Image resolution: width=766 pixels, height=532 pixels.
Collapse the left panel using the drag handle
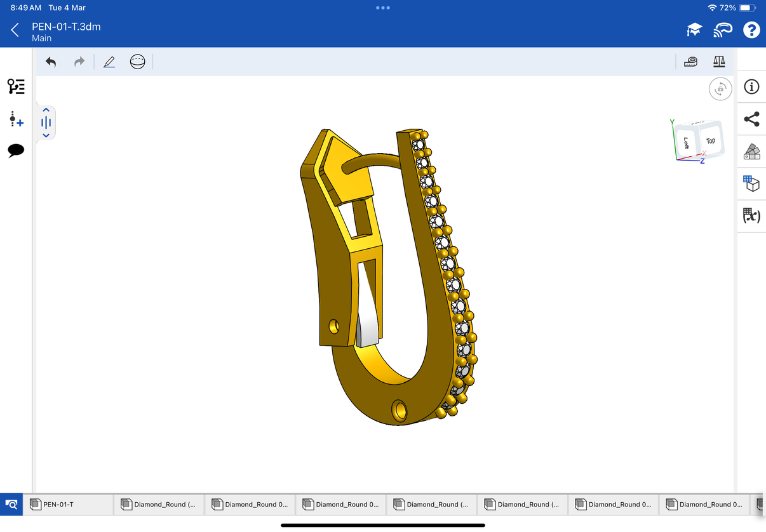[x=45, y=123]
